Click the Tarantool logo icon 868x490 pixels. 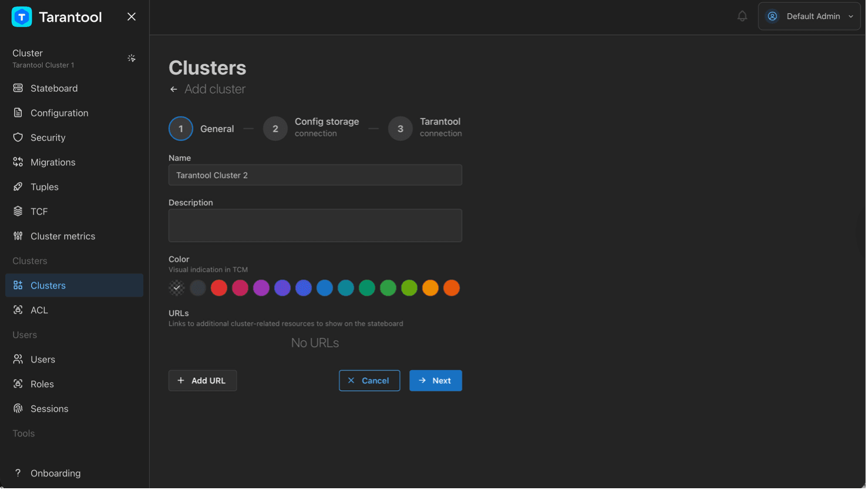pyautogui.click(x=22, y=17)
